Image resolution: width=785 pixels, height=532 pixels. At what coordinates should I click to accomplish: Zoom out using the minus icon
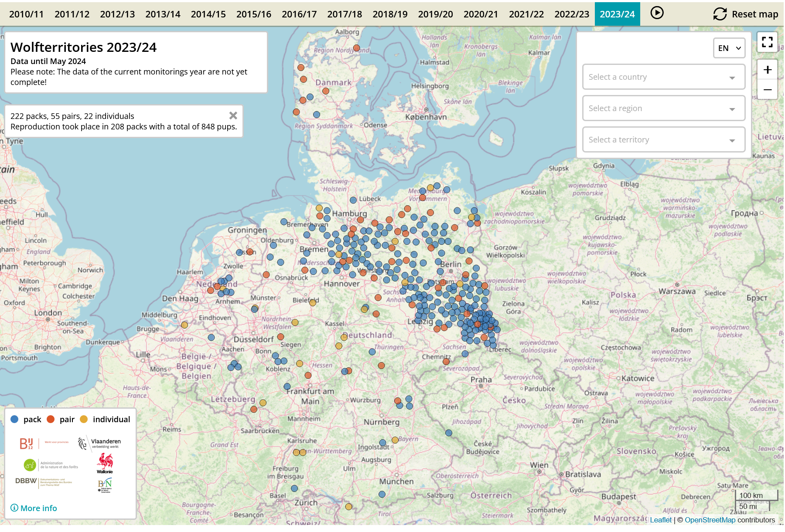767,89
